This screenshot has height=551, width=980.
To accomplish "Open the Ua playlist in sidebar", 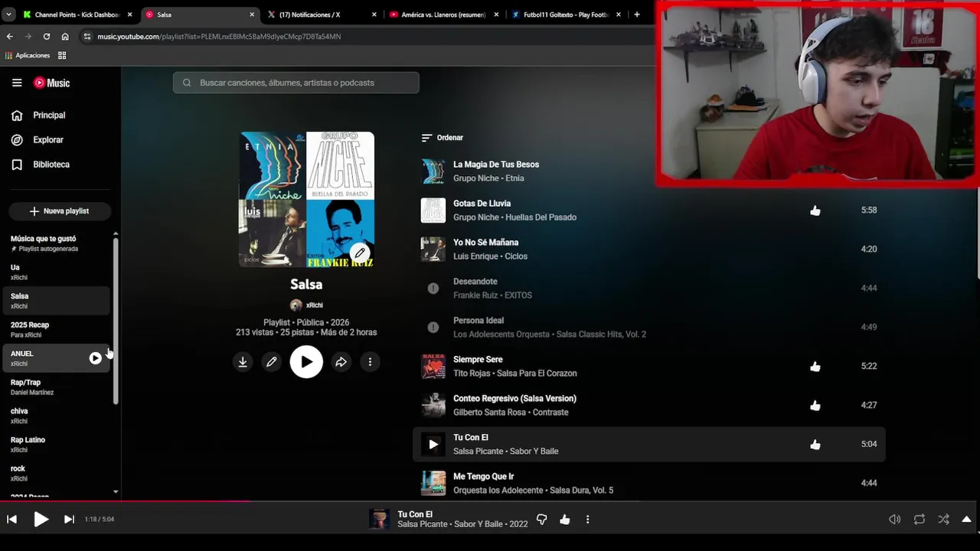I will point(57,272).
